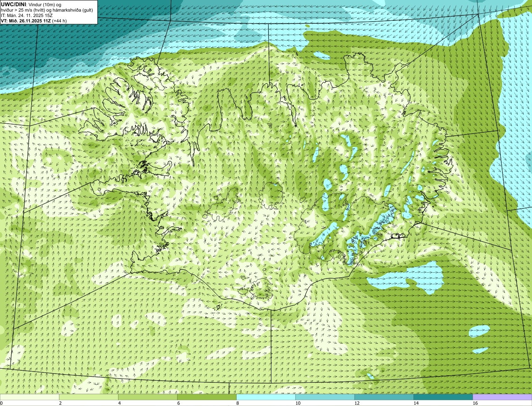The height and width of the screenshot is (406, 532).
Task: Click the legend tick label "4"
Action: coord(119,403)
